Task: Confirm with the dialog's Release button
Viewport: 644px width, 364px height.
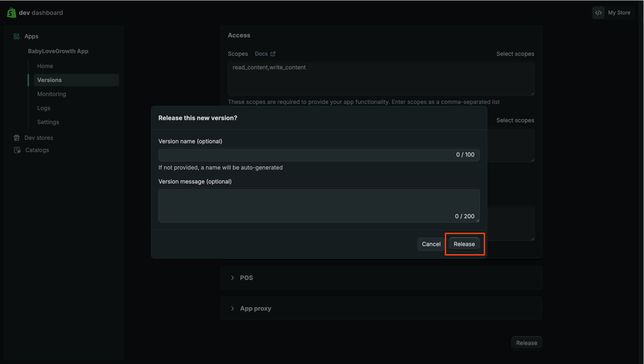Action: (464, 244)
